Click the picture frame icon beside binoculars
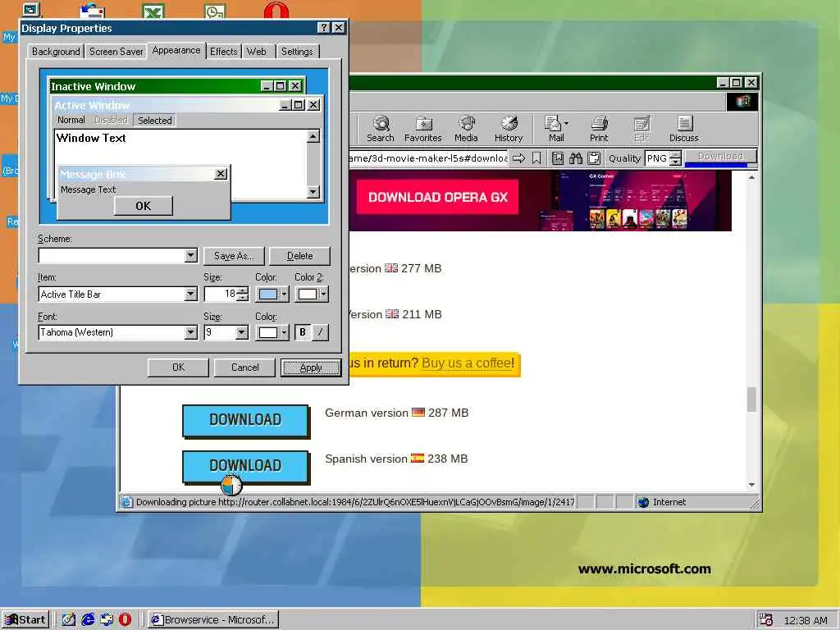Viewport: 840px width, 630px height. point(558,158)
